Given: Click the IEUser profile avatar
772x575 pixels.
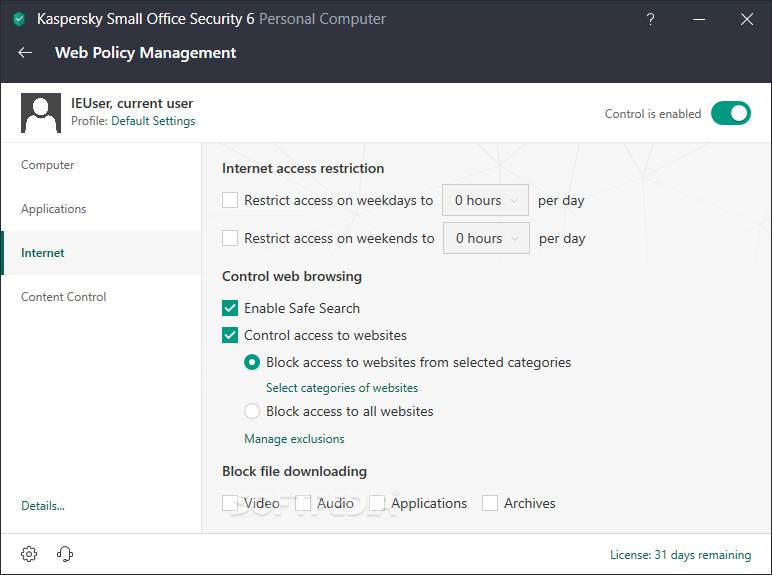Looking at the screenshot, I should click(x=41, y=113).
